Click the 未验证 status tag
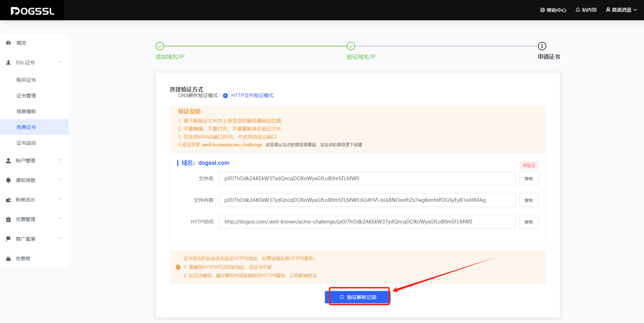 [529, 165]
